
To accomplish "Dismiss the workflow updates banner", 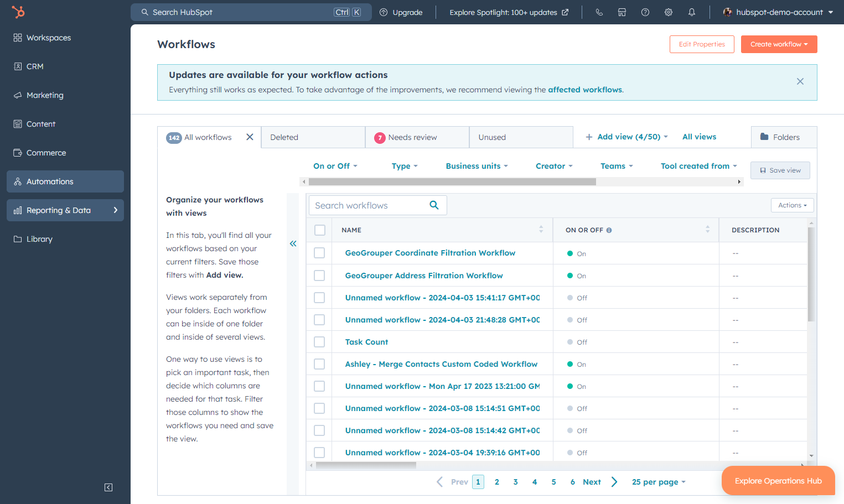I will pos(800,81).
